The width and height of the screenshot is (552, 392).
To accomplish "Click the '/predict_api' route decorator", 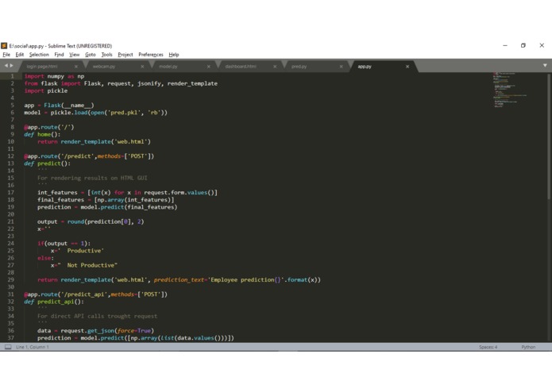I will [x=96, y=294].
